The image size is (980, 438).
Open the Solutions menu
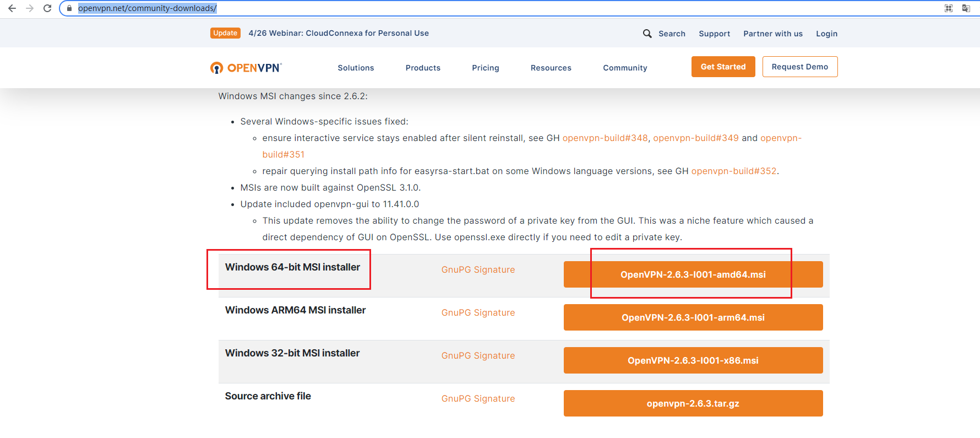tap(356, 68)
